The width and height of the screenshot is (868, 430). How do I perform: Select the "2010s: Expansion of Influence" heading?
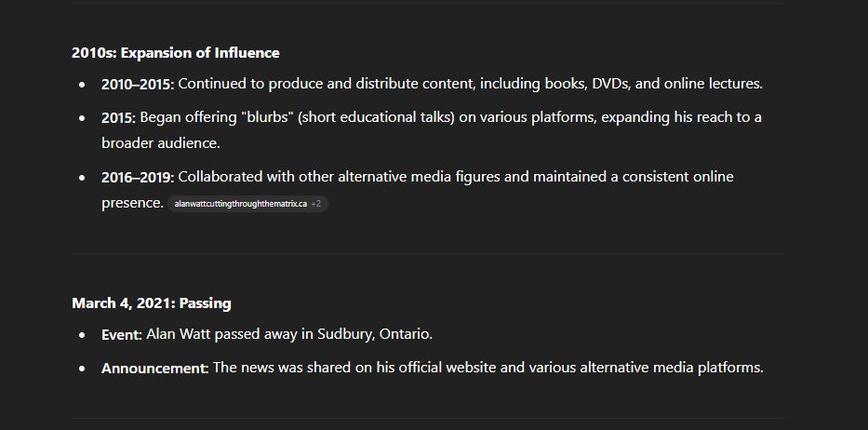pyautogui.click(x=176, y=53)
